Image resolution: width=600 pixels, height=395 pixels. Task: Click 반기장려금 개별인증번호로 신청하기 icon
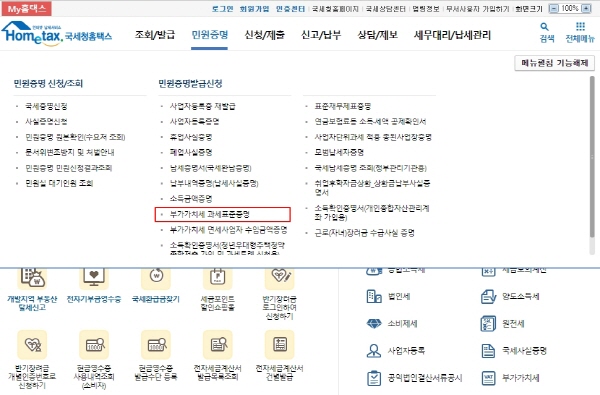pos(32,345)
